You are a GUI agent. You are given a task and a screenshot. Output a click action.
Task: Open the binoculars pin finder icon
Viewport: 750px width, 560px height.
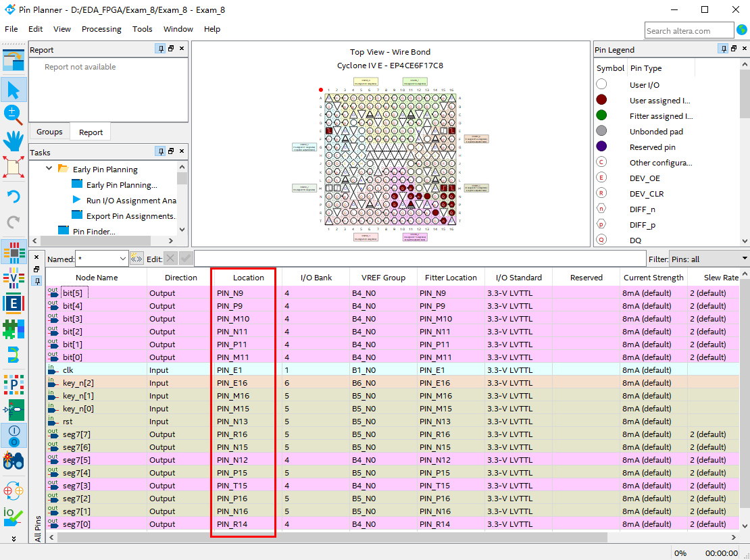(14, 461)
